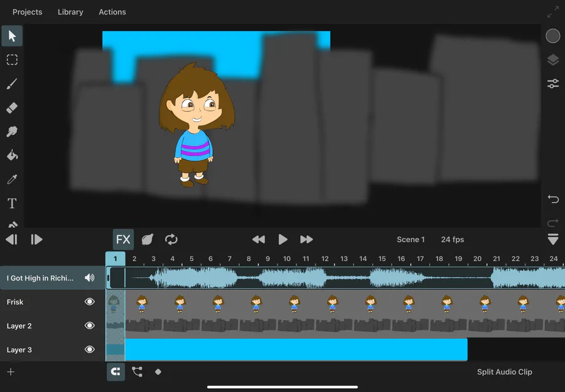Select the Frisk character on the canvas
Screen dimensions: 565x392
196,125
